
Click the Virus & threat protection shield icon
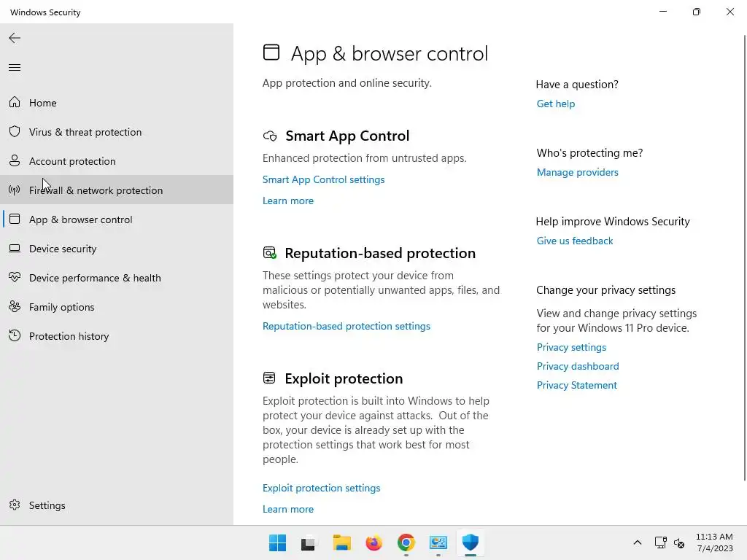[15, 131]
